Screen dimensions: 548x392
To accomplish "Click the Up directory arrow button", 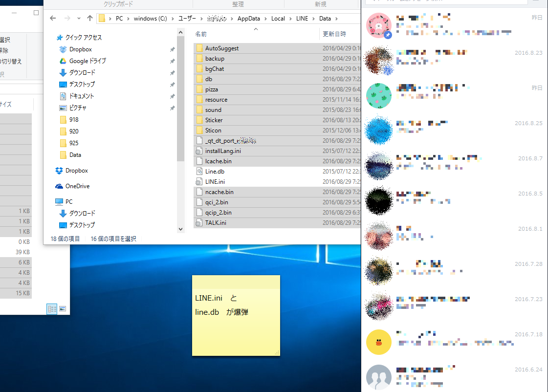I will pyautogui.click(x=89, y=19).
